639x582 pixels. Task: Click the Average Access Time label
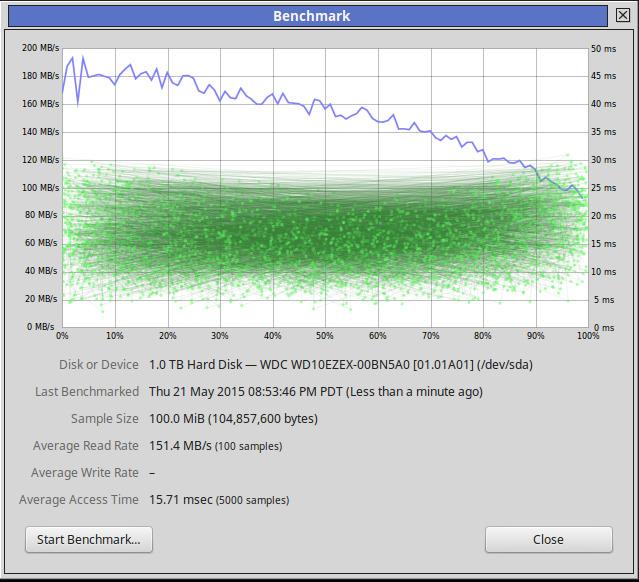[79, 500]
